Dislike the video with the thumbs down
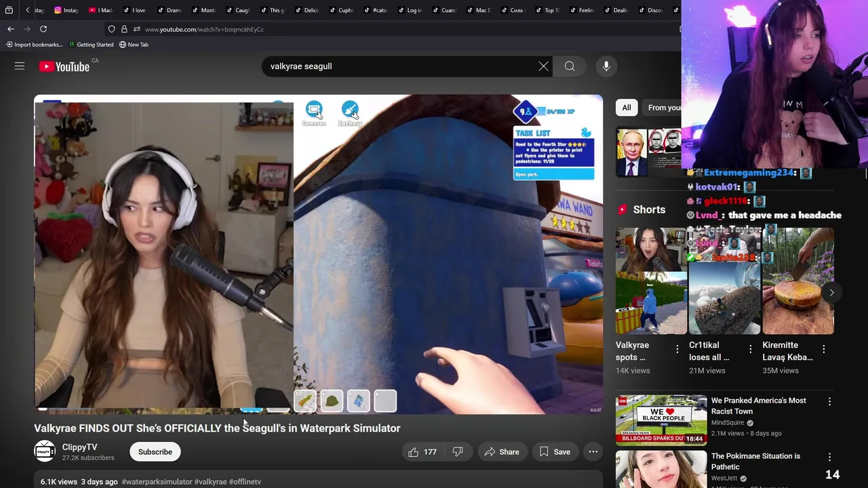This screenshot has width=868, height=488. (x=458, y=452)
